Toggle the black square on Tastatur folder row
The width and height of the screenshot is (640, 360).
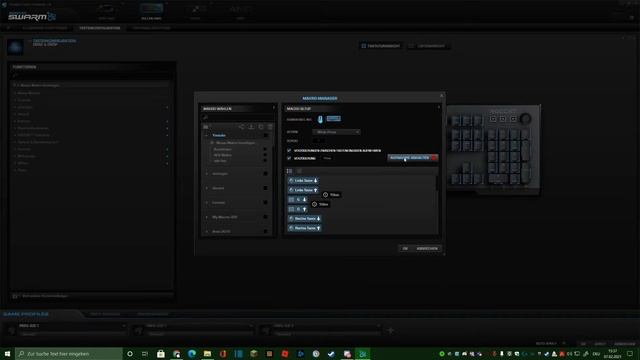[265, 135]
